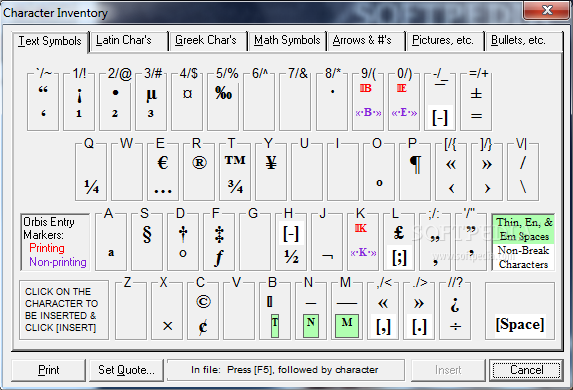Select the three quarters ¾ fraction

[235, 187]
